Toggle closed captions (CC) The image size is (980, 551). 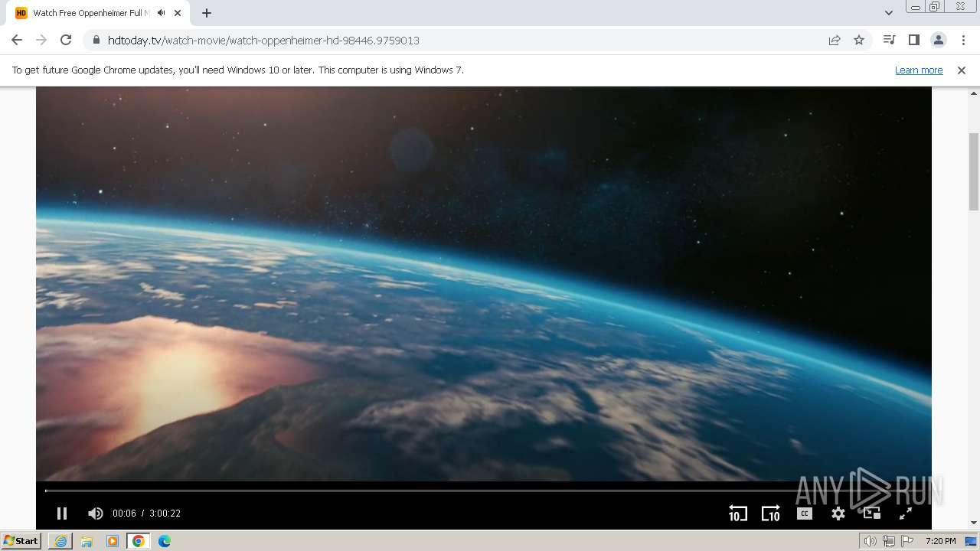[x=804, y=514]
